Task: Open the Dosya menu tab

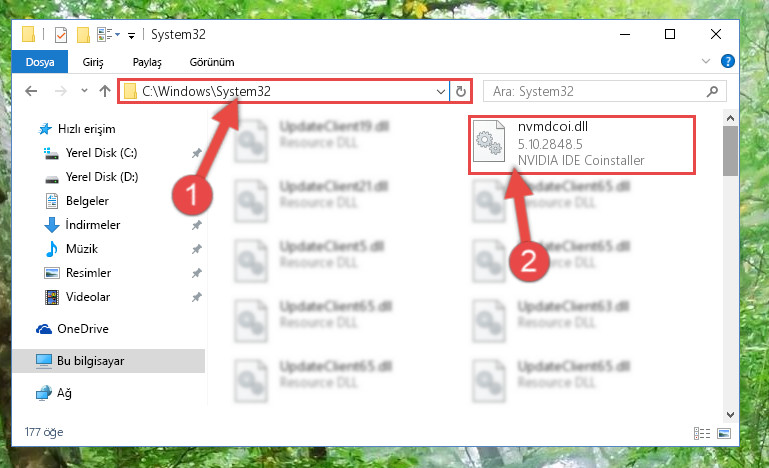Action: (x=40, y=62)
